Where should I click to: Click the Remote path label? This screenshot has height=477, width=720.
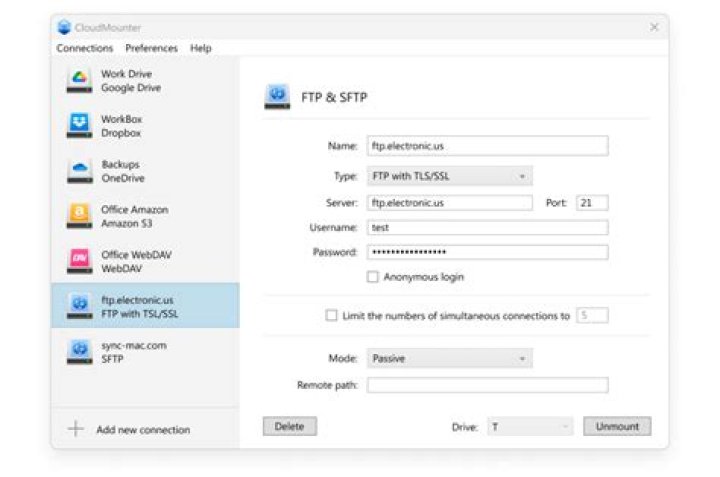pos(327,385)
